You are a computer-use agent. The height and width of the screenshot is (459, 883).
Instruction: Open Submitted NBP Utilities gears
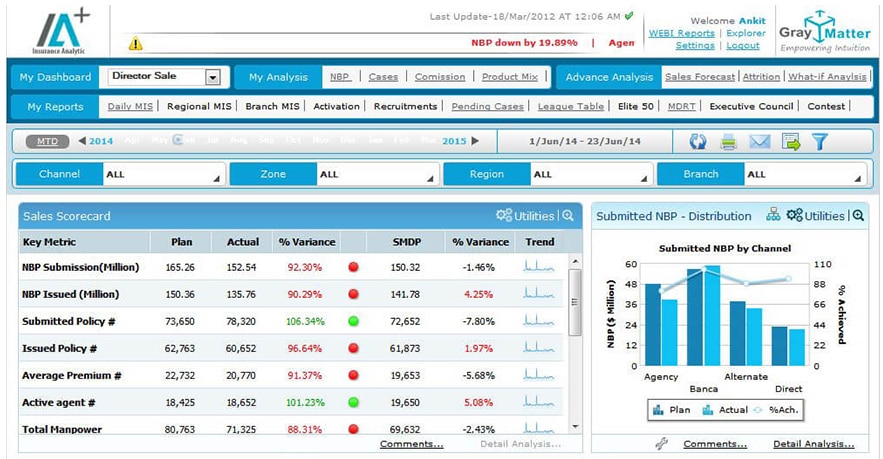(x=795, y=215)
